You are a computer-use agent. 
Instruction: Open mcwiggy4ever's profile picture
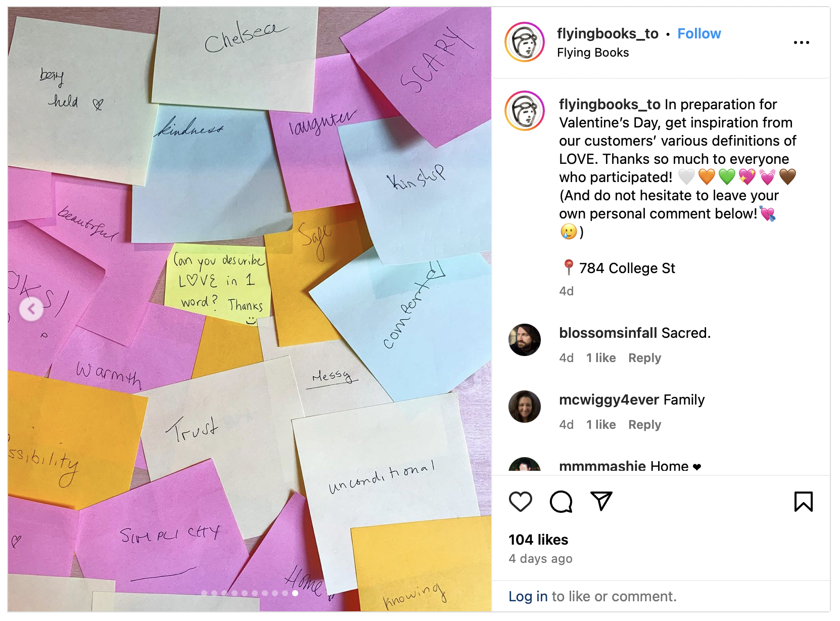[x=525, y=407]
